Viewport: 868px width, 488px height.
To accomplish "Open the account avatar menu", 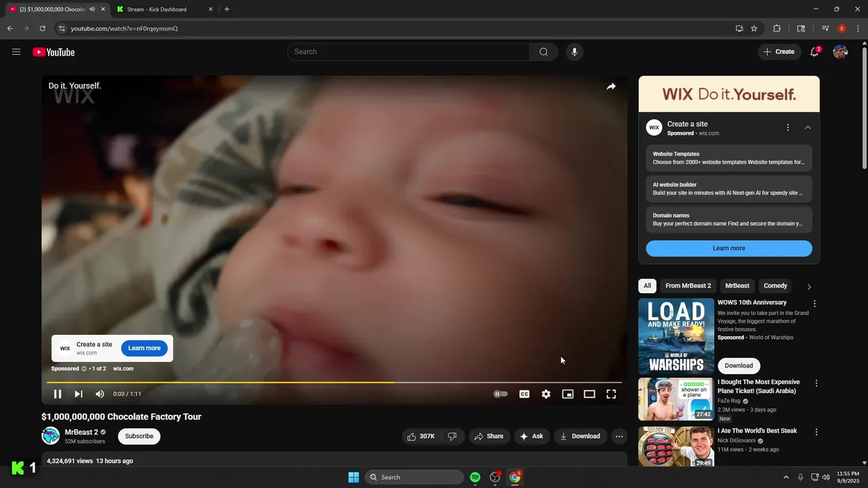I will [840, 52].
